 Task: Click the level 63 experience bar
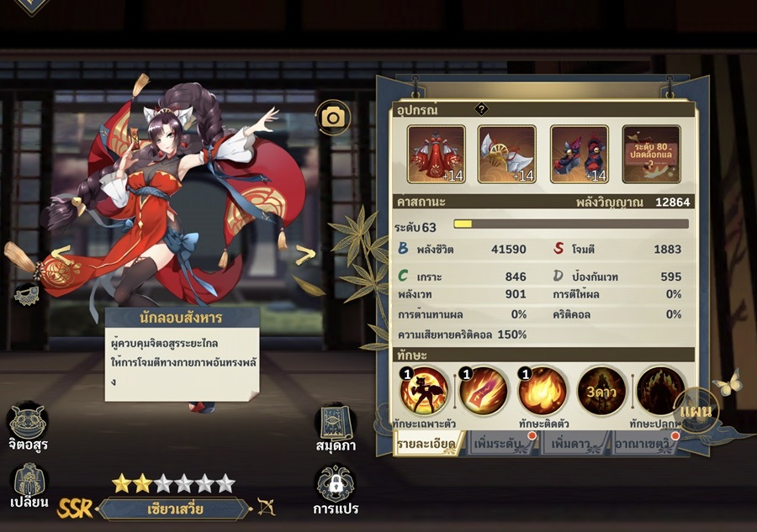tap(570, 224)
